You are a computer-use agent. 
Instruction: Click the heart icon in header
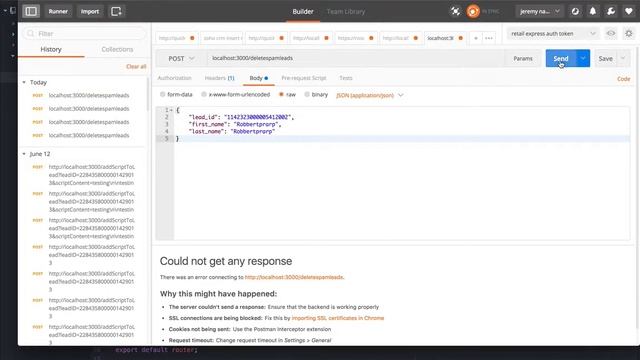point(629,11)
